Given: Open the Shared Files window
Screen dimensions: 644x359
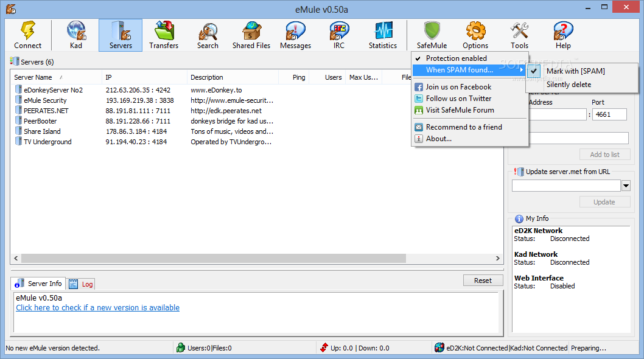Looking at the screenshot, I should pyautogui.click(x=251, y=35).
